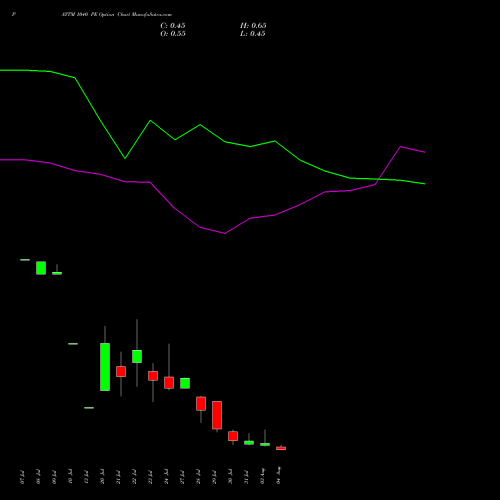
Task: Click the low value L: 0.45
Action: tap(253, 34)
